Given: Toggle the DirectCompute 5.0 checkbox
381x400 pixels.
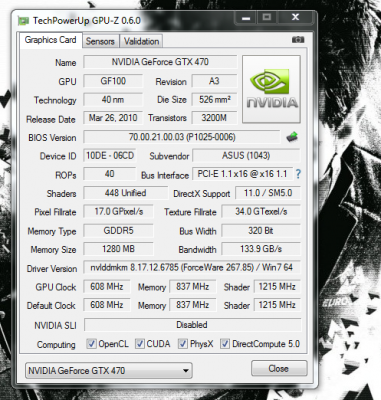Looking at the screenshot, I should [225, 344].
